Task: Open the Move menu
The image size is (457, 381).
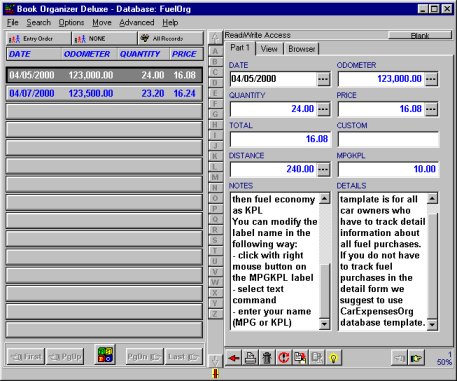Action: [102, 23]
